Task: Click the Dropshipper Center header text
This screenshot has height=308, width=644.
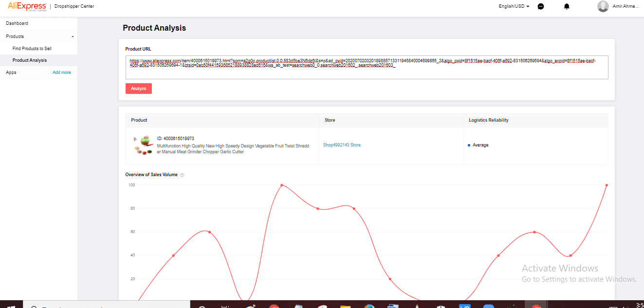Action: (74, 6)
